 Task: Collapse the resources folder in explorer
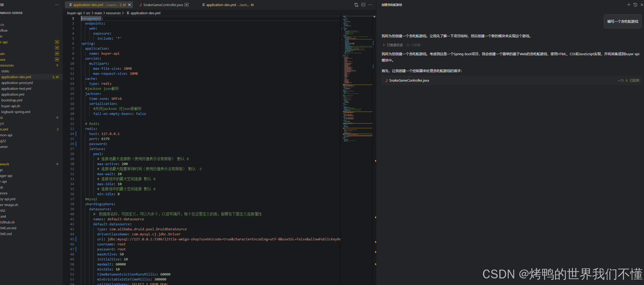pos(7,65)
